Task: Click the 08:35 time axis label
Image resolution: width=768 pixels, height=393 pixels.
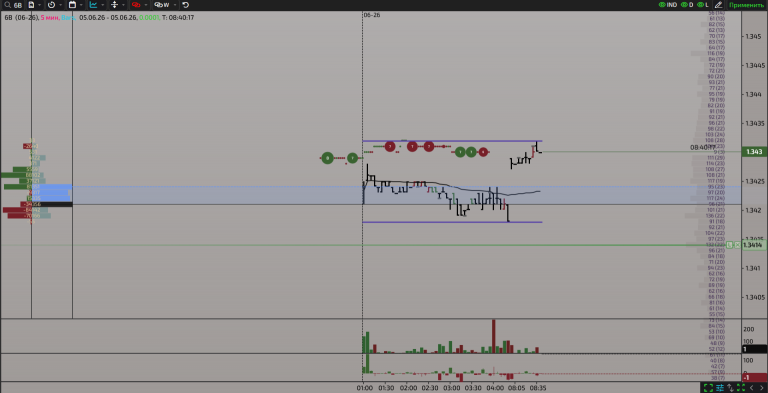Action: point(537,388)
